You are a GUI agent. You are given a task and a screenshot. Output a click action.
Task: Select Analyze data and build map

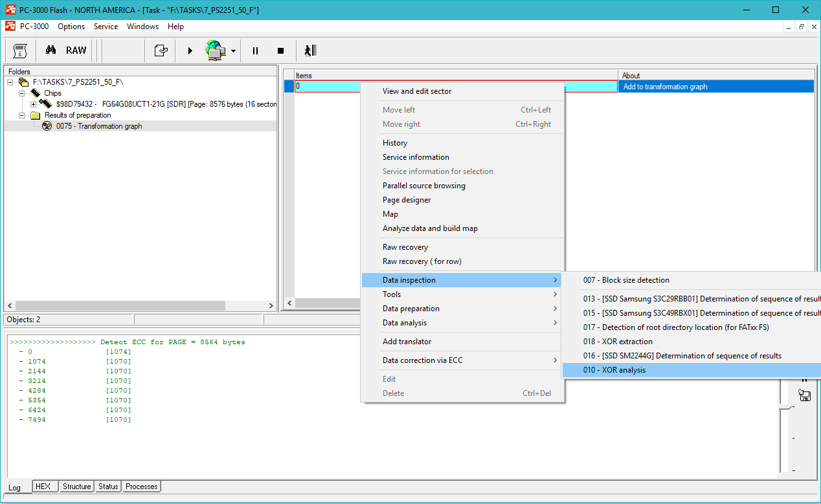point(462,228)
